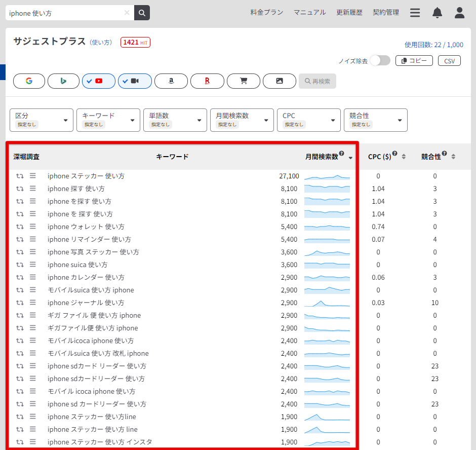Click the search magnifier button
This screenshot has height=450, width=476.
point(142,13)
